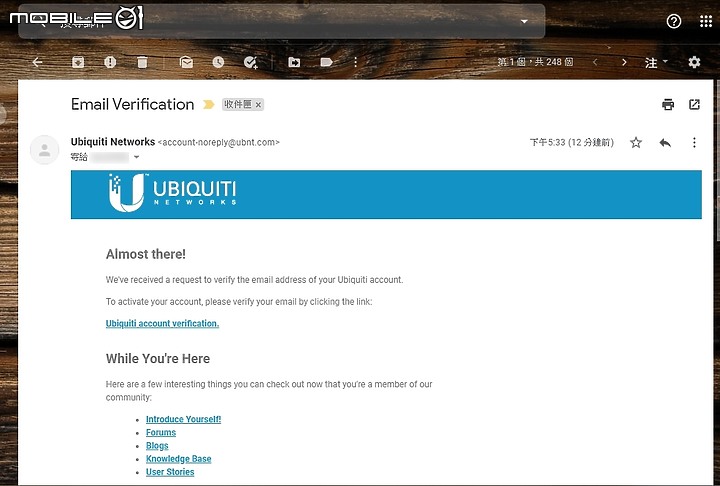The image size is (720, 486).
Task: Open the Labels icon in toolbar
Action: coord(326,62)
